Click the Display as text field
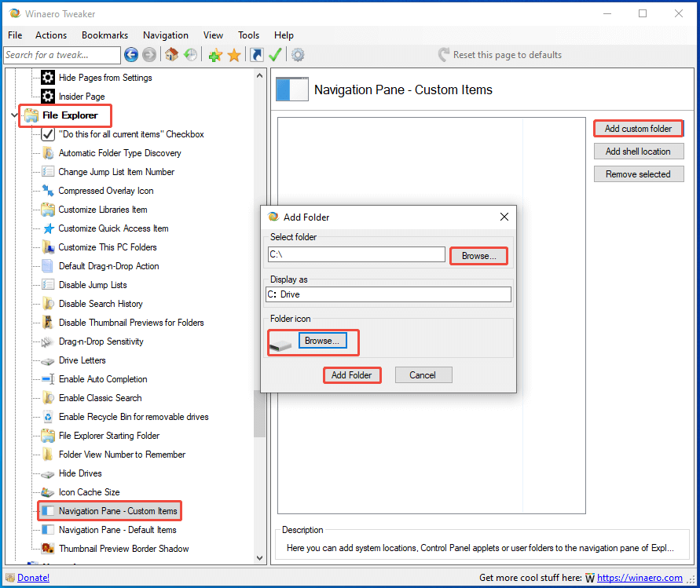This screenshot has height=588, width=700. coord(389,294)
